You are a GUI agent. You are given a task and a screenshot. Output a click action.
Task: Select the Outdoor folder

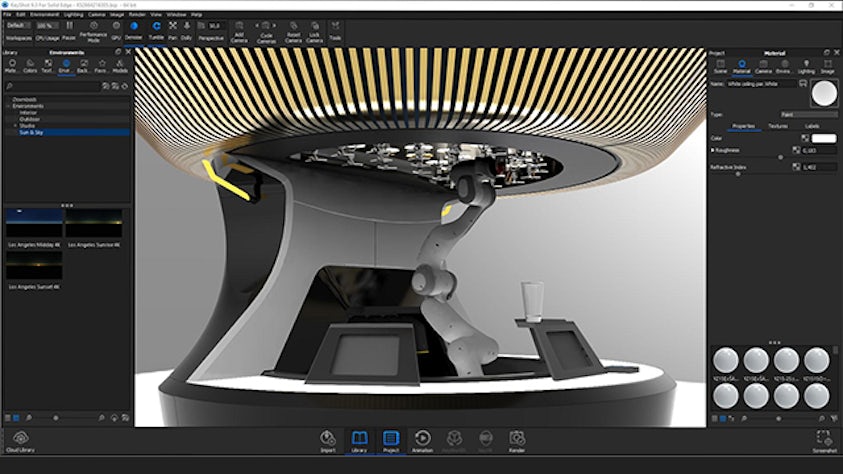coord(30,119)
